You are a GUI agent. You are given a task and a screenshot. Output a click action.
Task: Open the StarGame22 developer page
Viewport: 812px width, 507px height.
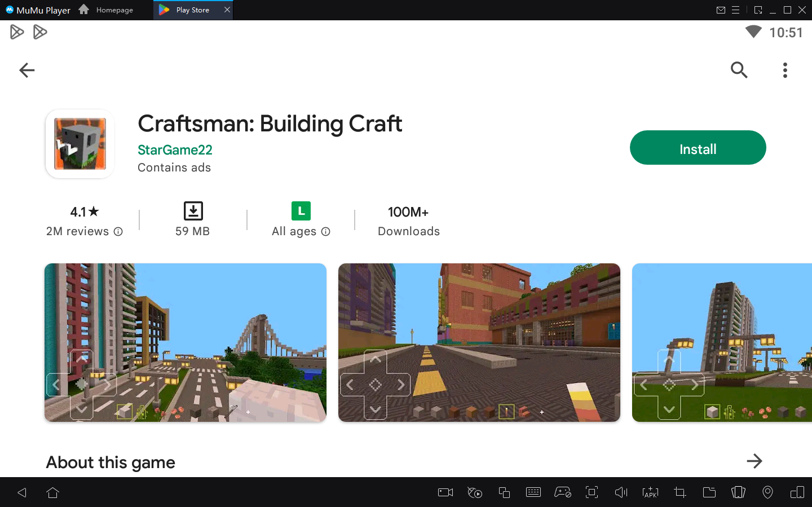point(175,150)
